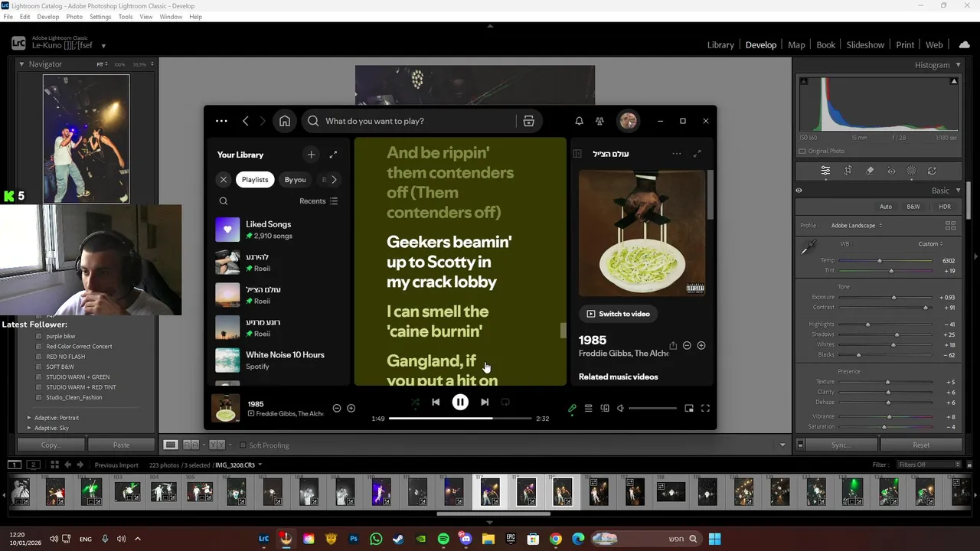Toggle the lyrics view microphone button
Viewport: 980px width, 551px height.
click(572, 409)
